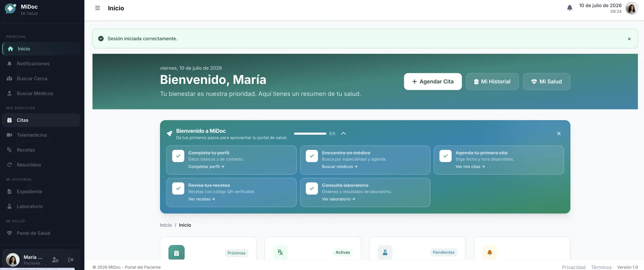Click the Agendar Cita button
This screenshot has height=270, width=644.
click(433, 81)
